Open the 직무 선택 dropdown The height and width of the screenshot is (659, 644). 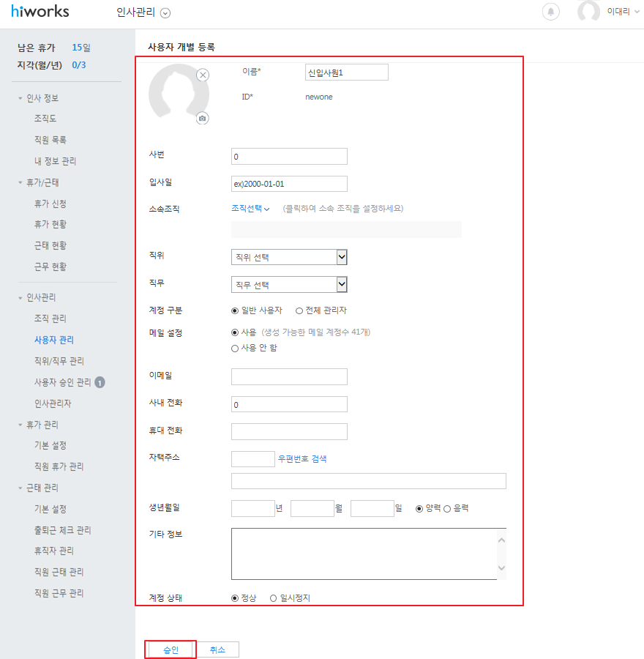tap(289, 285)
